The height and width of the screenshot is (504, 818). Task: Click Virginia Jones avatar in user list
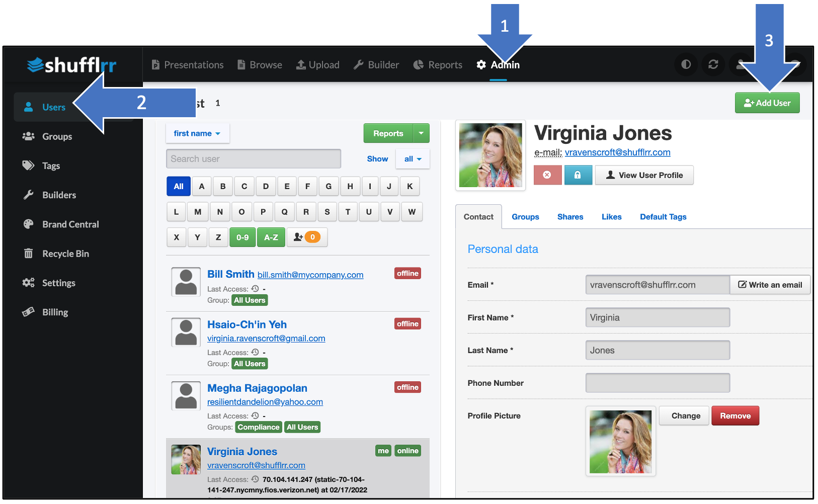tap(186, 459)
